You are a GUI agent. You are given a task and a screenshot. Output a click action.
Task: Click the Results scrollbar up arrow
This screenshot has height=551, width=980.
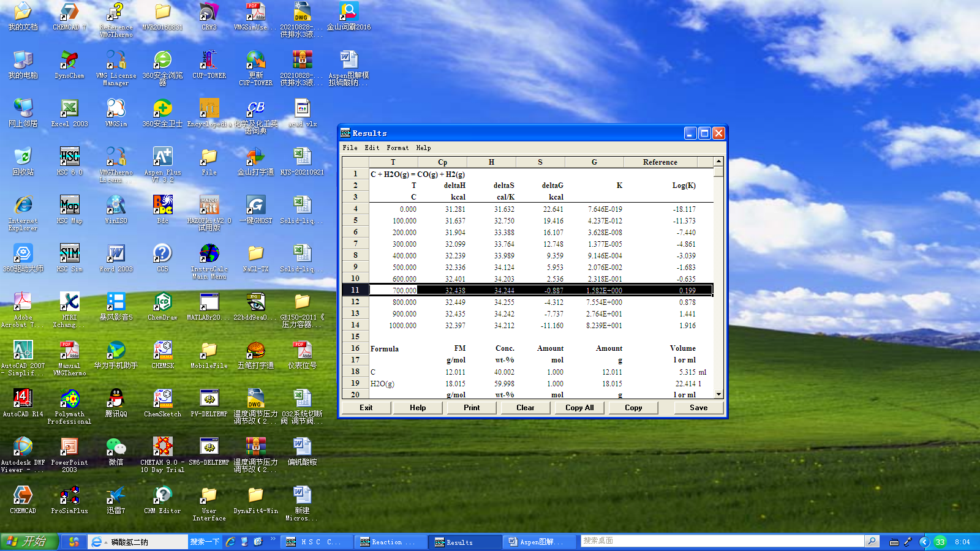[x=718, y=162]
